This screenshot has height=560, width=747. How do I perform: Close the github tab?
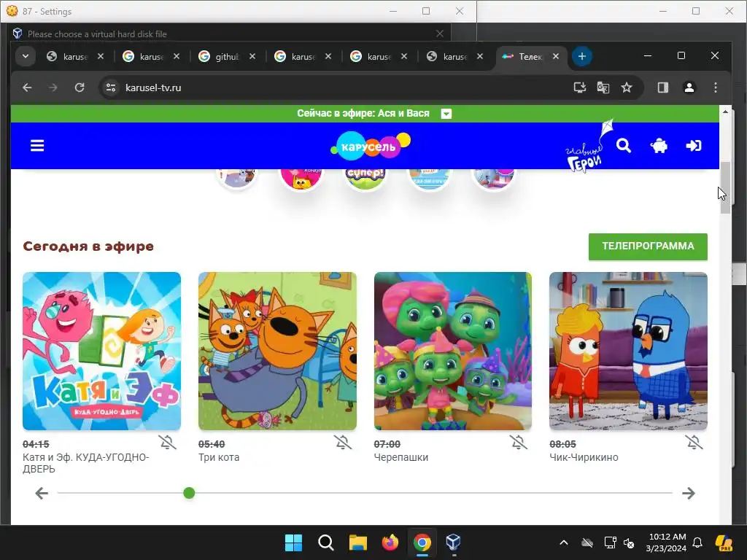tap(252, 56)
